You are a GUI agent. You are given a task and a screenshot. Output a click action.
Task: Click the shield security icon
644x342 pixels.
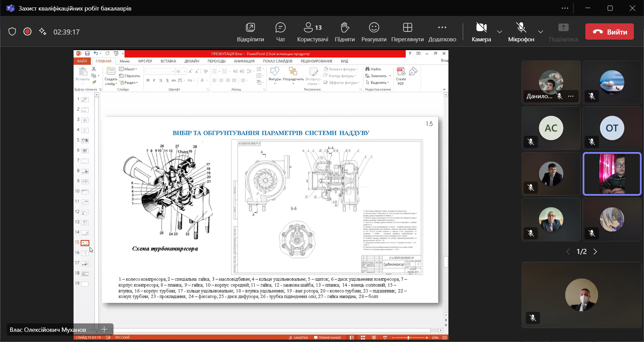pos(12,32)
